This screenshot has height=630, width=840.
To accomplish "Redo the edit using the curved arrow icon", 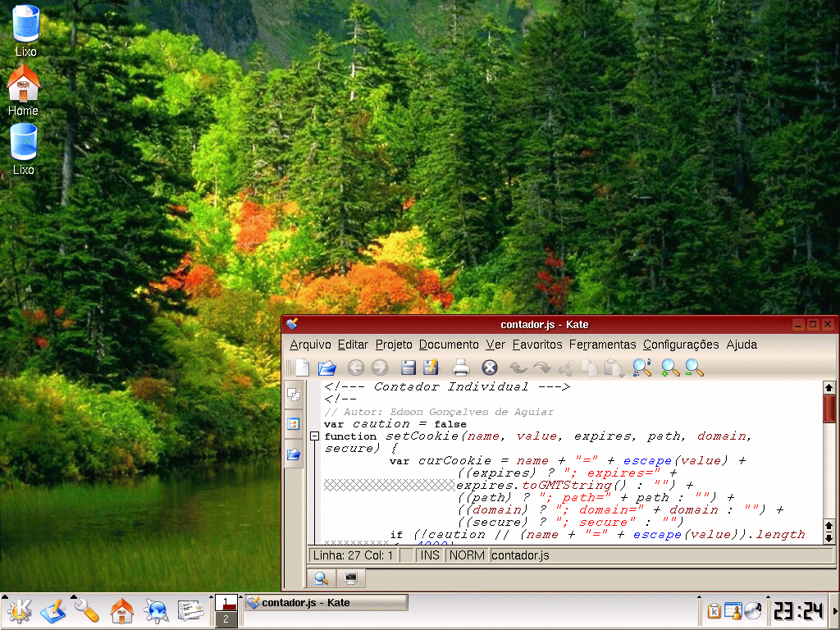I will point(541,367).
